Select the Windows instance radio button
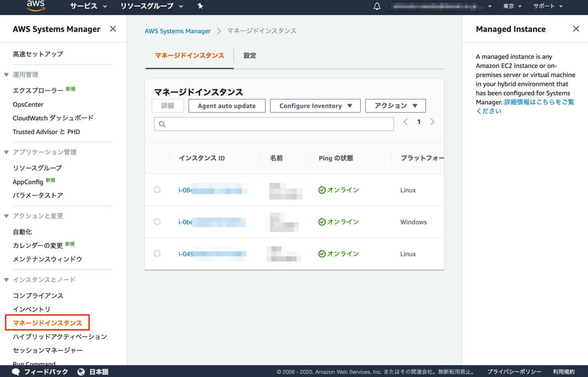588x377 pixels. coord(157,221)
